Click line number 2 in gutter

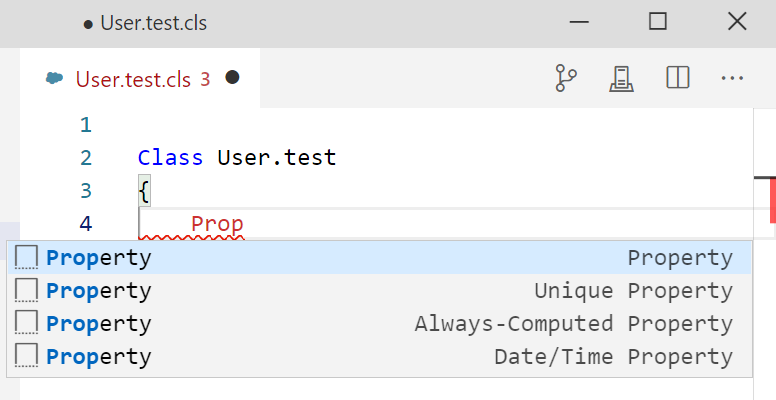[85, 157]
